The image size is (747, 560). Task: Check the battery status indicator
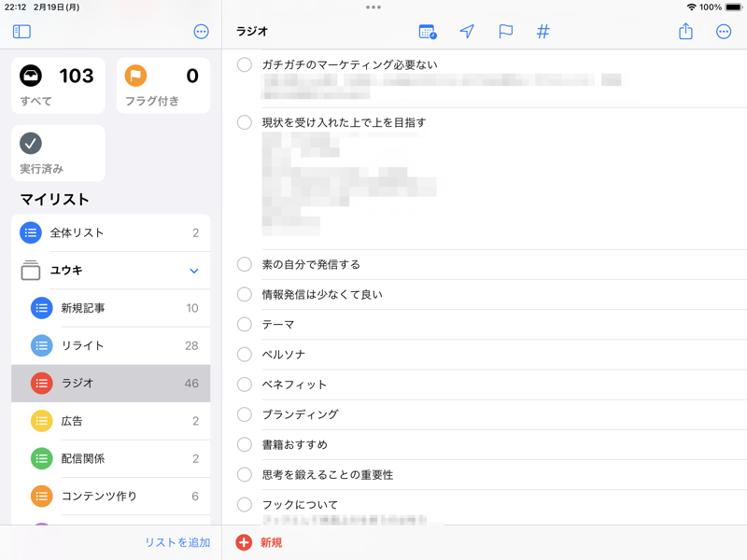click(734, 7)
